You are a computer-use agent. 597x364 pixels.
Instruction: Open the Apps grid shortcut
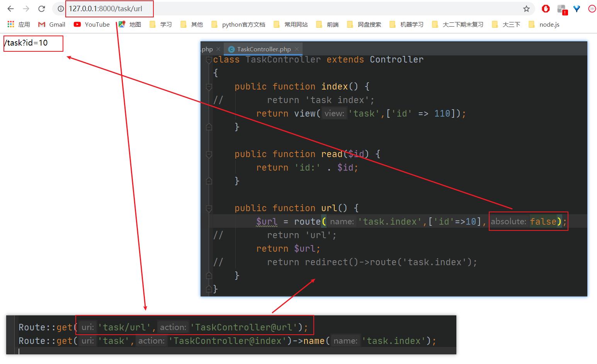click(x=19, y=24)
